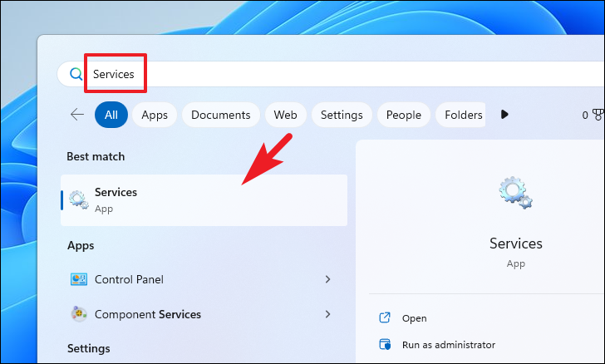Click the Control Panel icon
Image resolution: width=605 pixels, height=364 pixels.
tap(79, 279)
